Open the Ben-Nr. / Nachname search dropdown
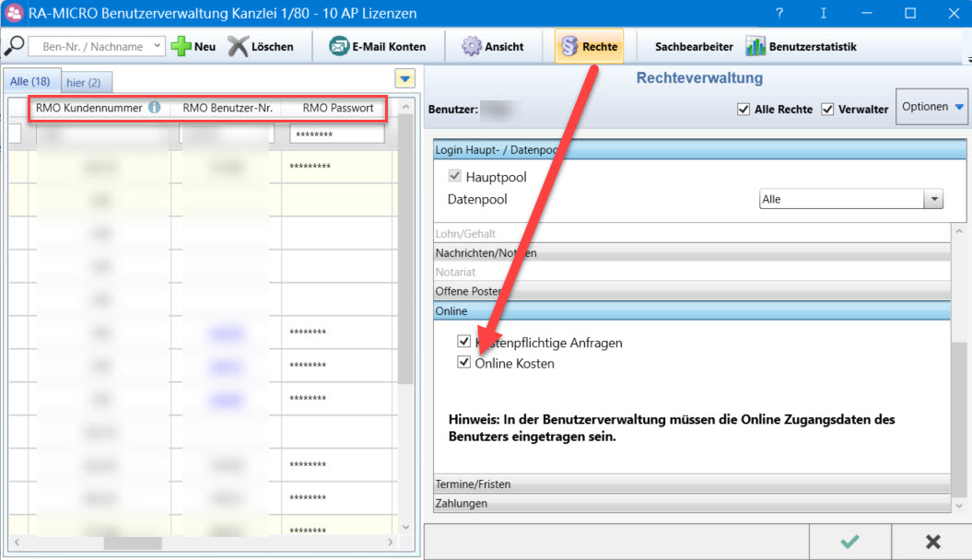This screenshot has height=560, width=972. (x=158, y=46)
